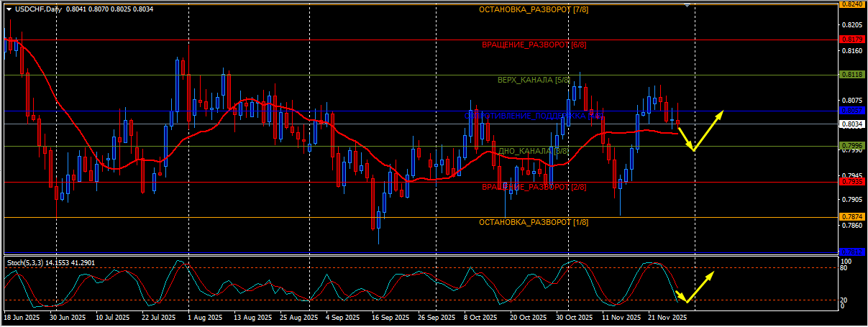Click the 13 Aug 2025 date label
This screenshot has height=327, width=868.
251,317
